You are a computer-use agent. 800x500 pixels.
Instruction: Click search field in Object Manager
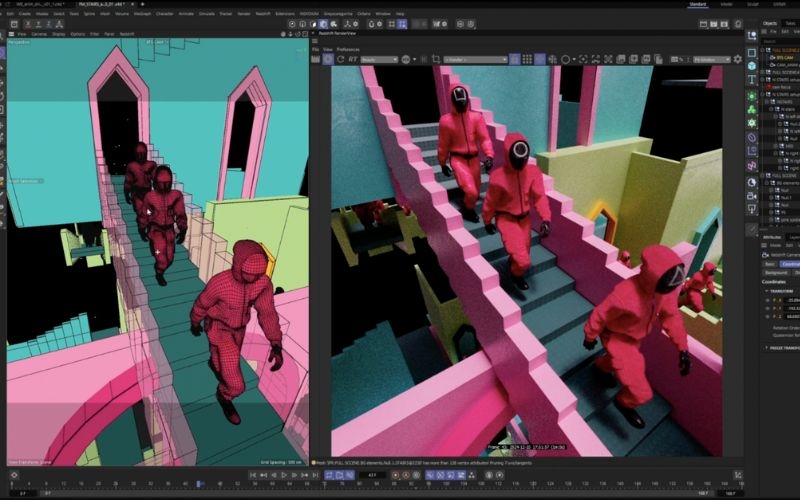point(780,41)
